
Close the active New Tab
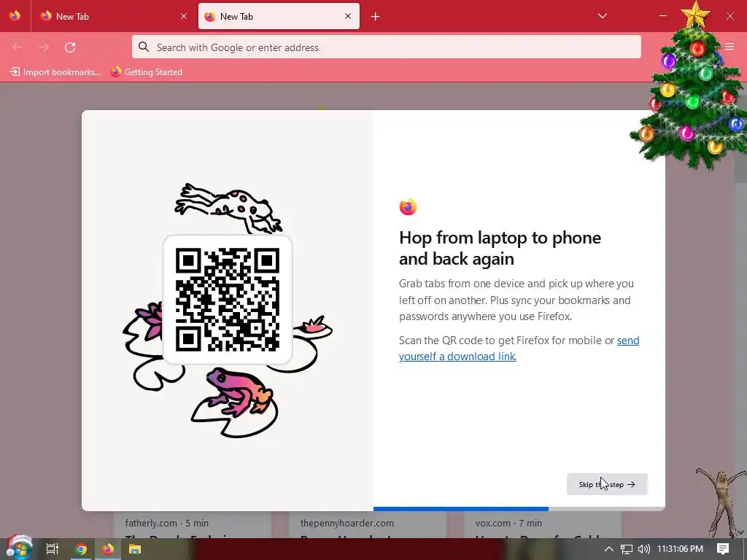tap(348, 16)
